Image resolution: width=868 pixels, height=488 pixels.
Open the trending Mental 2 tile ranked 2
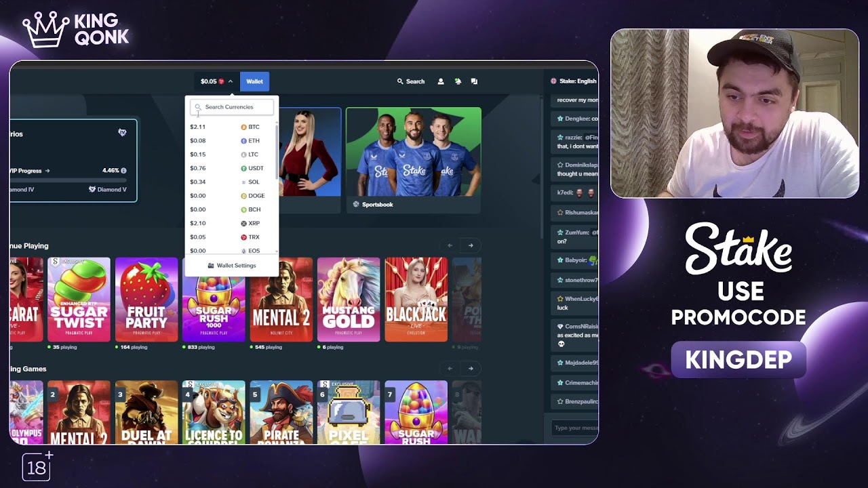79,412
